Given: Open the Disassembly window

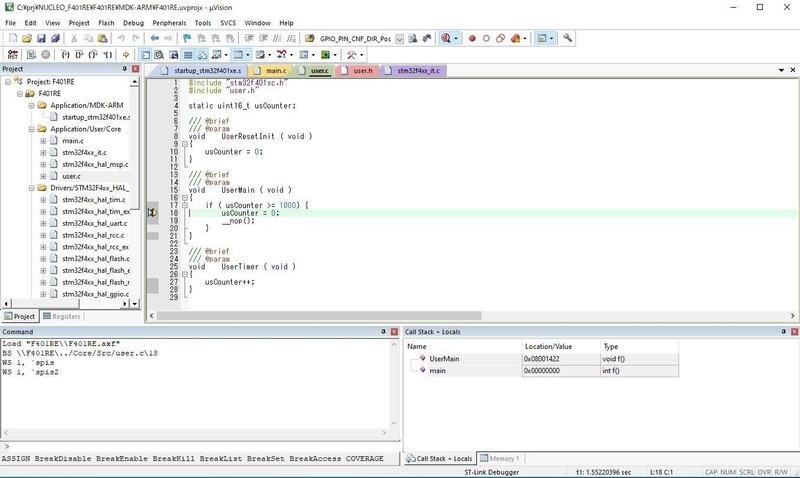Looking at the screenshot, I should tap(159, 55).
